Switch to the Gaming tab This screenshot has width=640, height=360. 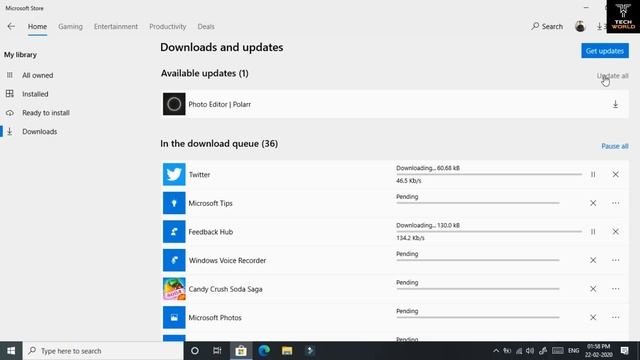(x=70, y=27)
